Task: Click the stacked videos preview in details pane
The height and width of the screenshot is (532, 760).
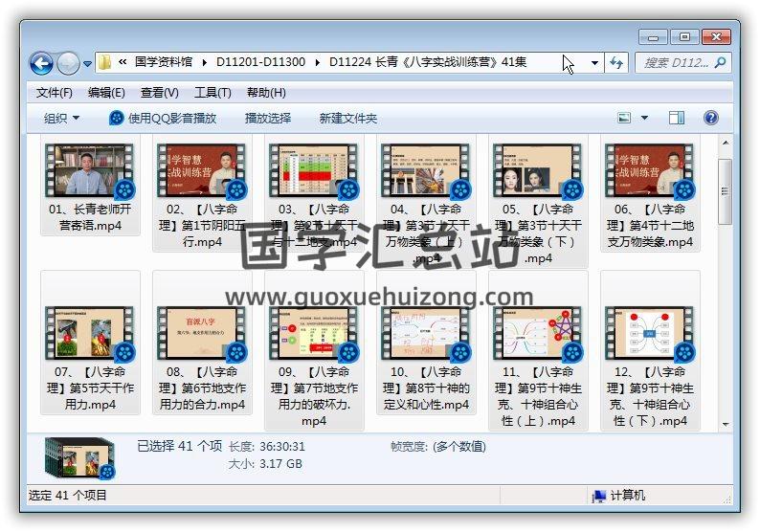Action: [x=80, y=458]
